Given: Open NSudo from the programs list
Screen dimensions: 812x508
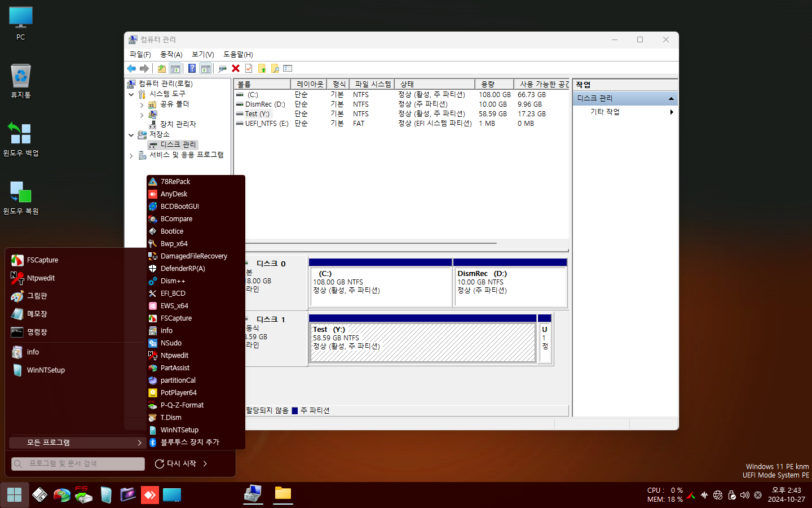Looking at the screenshot, I should click(x=195, y=343).
